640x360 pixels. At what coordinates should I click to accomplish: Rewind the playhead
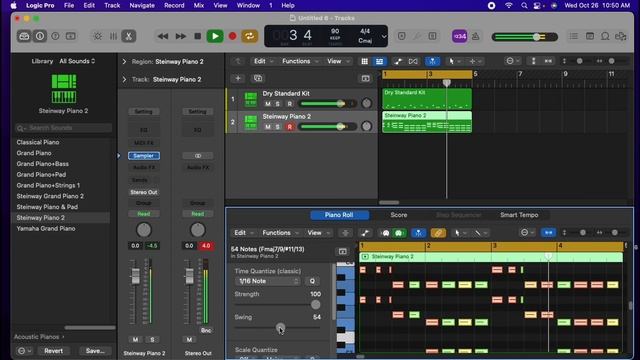point(163,36)
